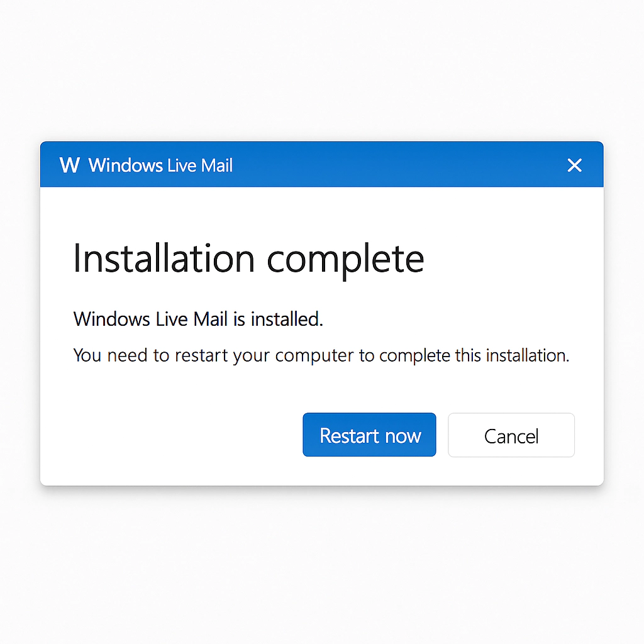Click the word Mail in the title bar
The width and height of the screenshot is (644, 644).
[216, 165]
